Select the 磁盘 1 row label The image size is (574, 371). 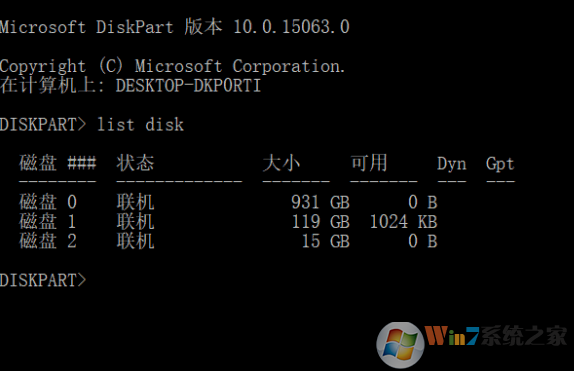[x=48, y=222]
